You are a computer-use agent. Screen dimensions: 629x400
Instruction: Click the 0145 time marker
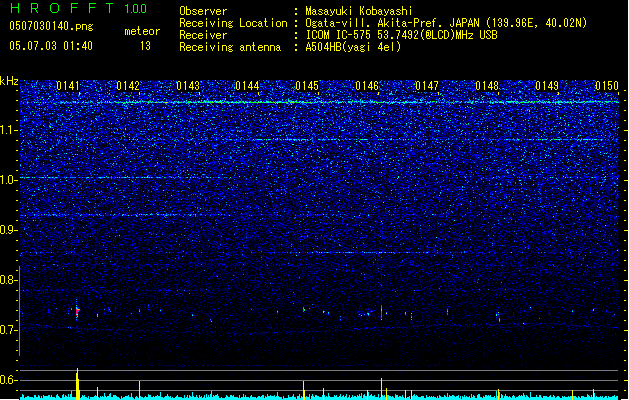tap(307, 86)
